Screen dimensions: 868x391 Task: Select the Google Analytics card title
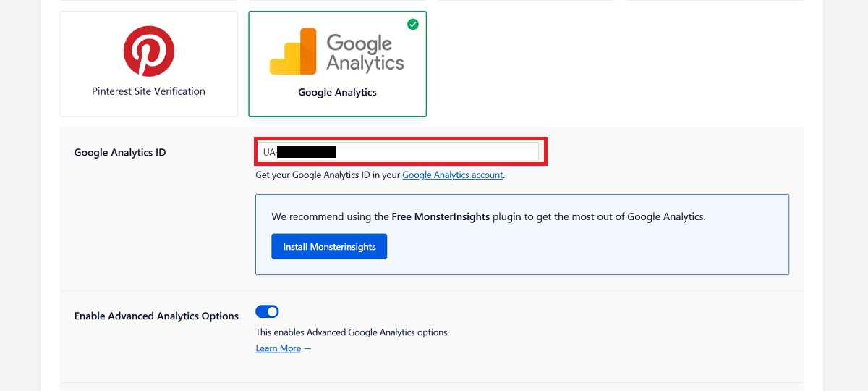(x=337, y=93)
